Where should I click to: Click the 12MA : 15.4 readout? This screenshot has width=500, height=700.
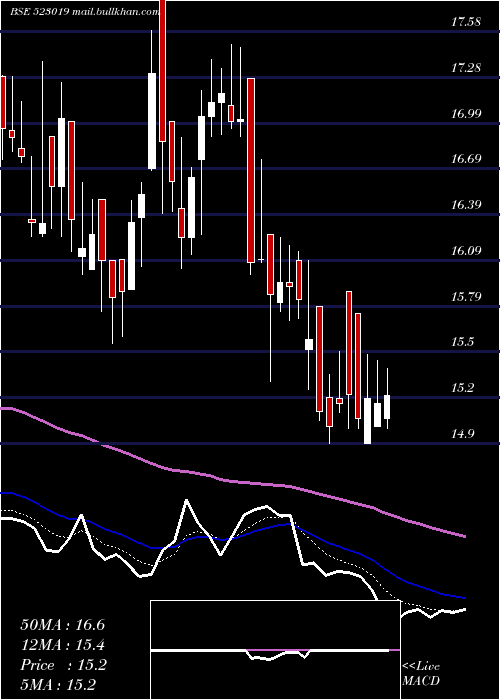tap(63, 645)
